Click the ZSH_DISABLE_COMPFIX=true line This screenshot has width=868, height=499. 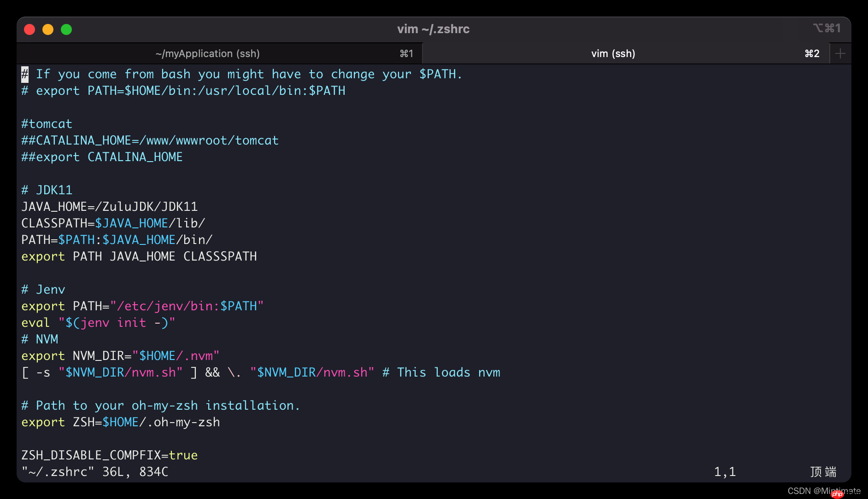point(109,455)
